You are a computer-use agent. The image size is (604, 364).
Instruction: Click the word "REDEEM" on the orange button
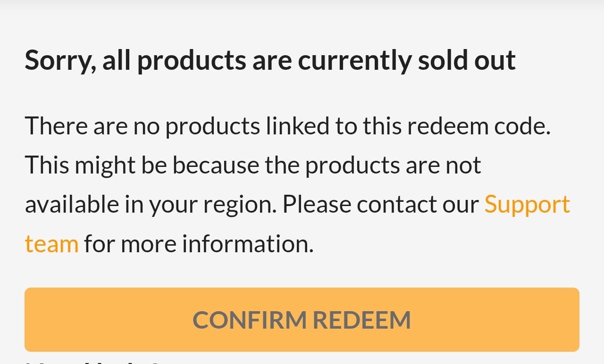pyautogui.click(x=361, y=320)
